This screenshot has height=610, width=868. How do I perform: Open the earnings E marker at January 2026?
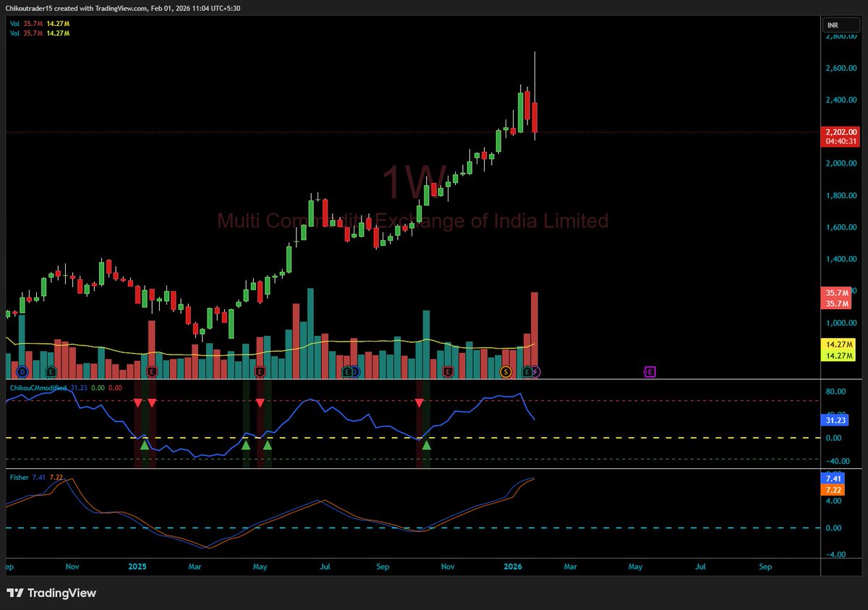527,372
